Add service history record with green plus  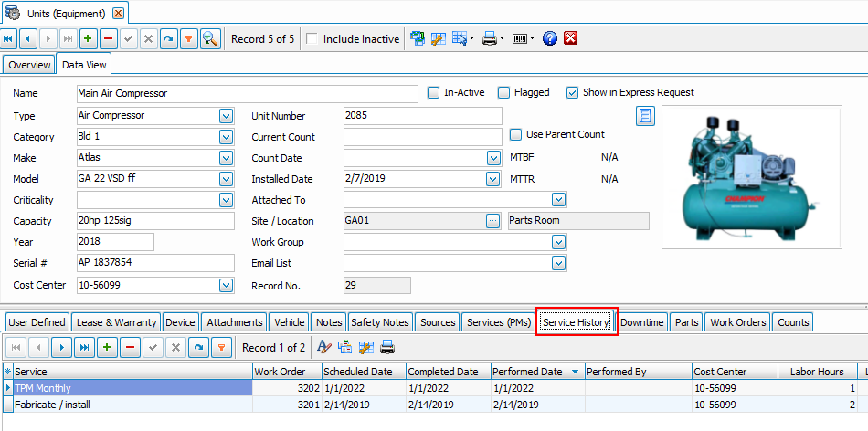pyautogui.click(x=108, y=348)
